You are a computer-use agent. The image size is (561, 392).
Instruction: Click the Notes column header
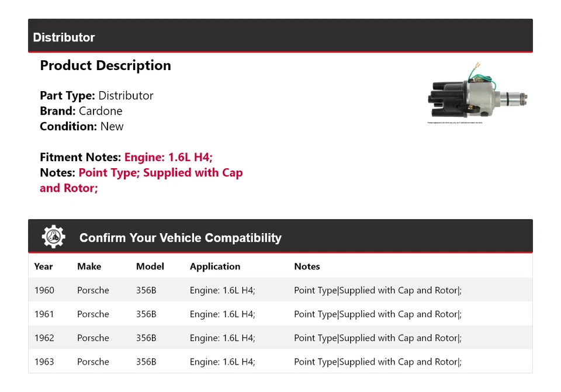[x=307, y=266]
